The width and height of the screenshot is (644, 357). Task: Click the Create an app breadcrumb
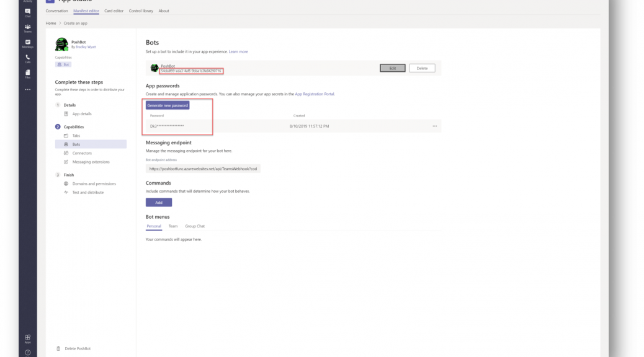point(75,23)
